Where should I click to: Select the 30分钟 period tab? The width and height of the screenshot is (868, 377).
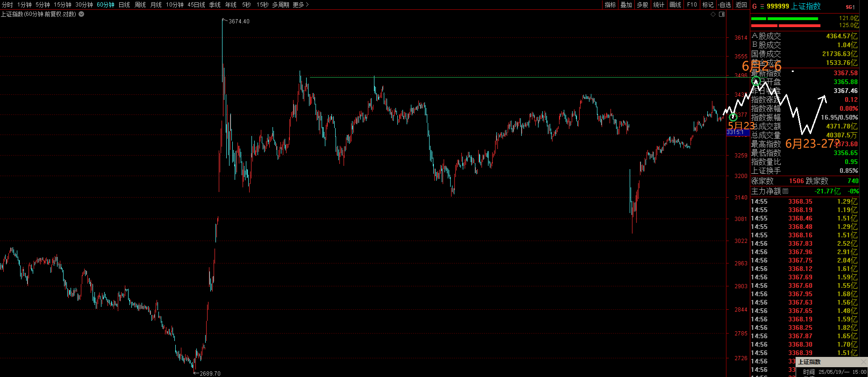84,5
